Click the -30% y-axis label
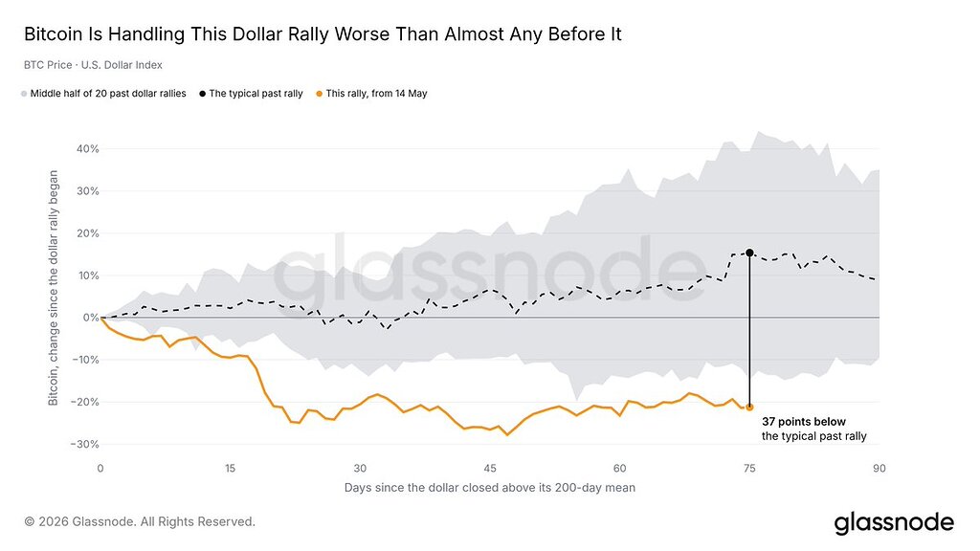This screenshot has width=980, height=551. pyautogui.click(x=85, y=444)
